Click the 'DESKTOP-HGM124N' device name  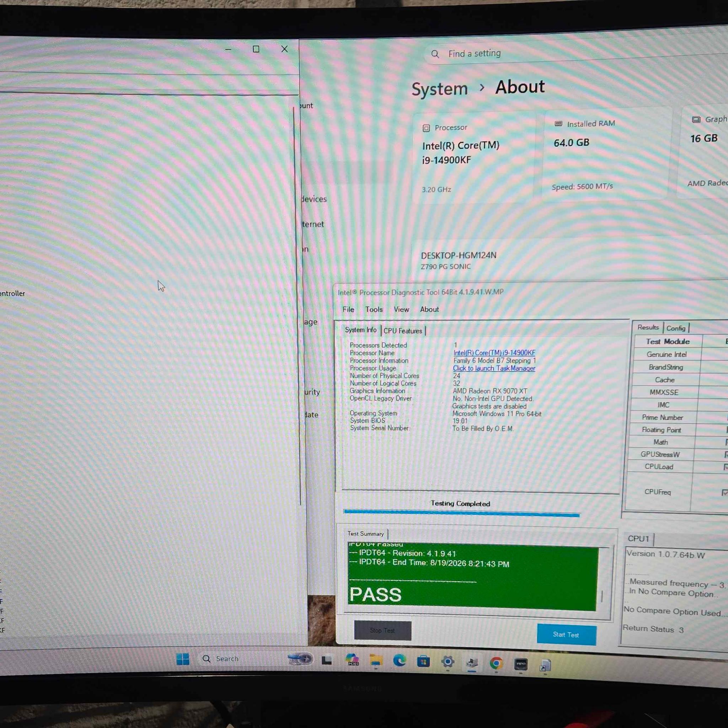pos(459,256)
